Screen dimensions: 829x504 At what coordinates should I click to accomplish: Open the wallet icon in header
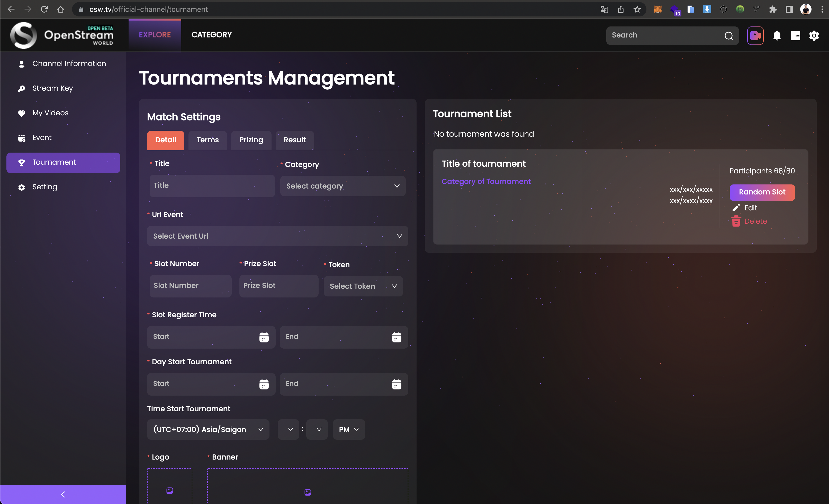[x=795, y=35]
